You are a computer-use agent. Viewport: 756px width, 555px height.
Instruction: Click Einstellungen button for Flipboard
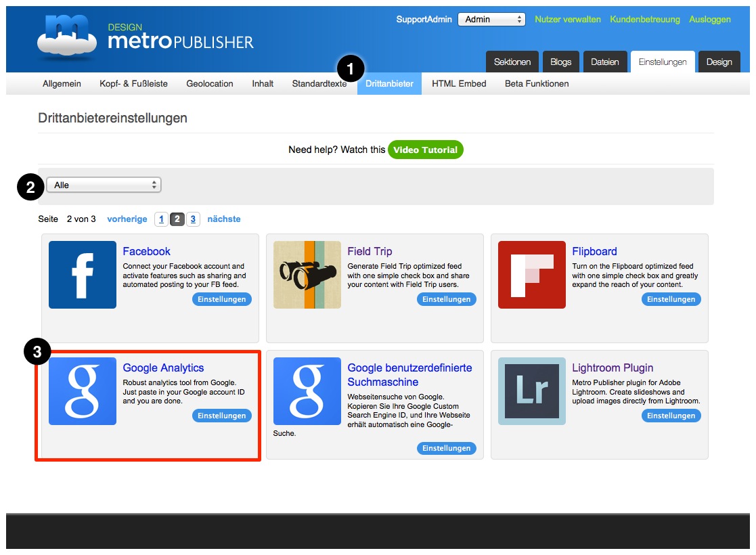click(x=671, y=299)
